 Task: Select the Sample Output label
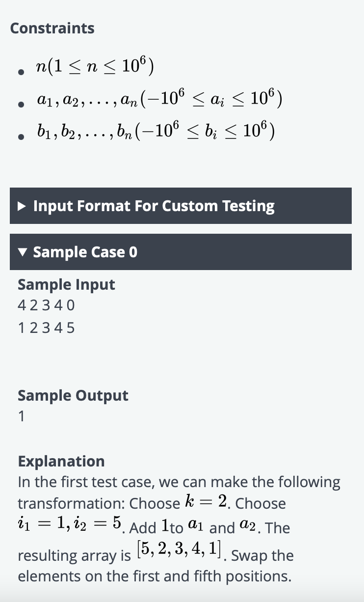(x=73, y=395)
